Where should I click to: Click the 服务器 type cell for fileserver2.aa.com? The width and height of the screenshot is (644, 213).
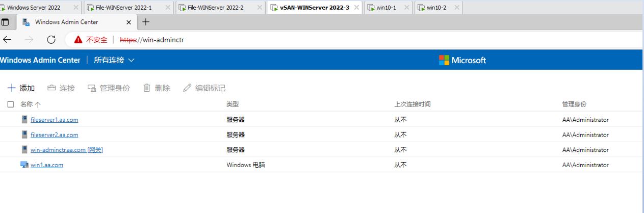pos(236,135)
